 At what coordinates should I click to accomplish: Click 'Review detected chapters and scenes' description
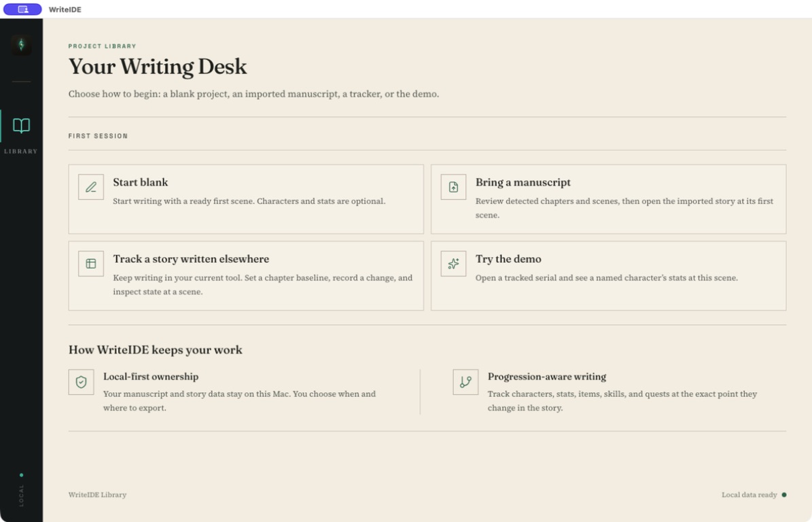(x=624, y=208)
